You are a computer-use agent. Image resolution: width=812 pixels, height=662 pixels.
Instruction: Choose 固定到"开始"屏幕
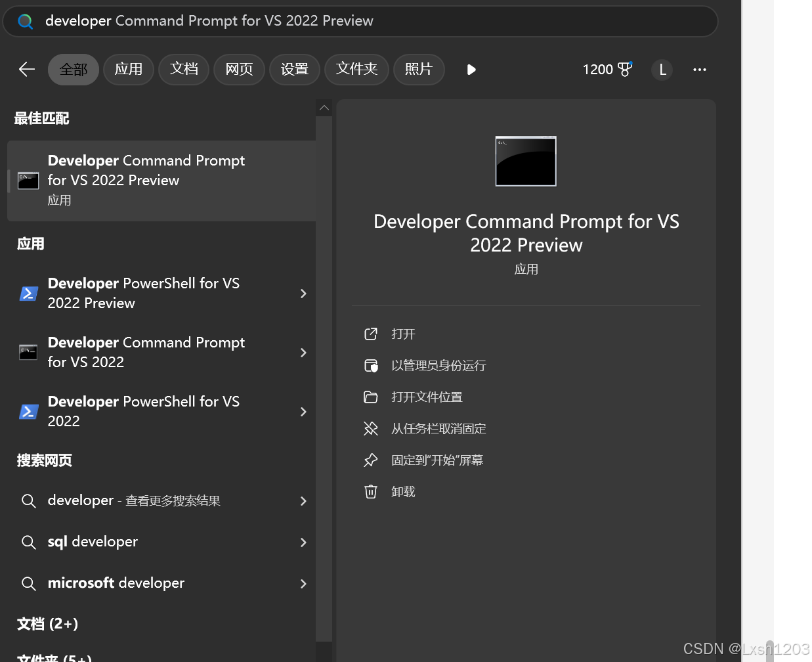pyautogui.click(x=437, y=460)
